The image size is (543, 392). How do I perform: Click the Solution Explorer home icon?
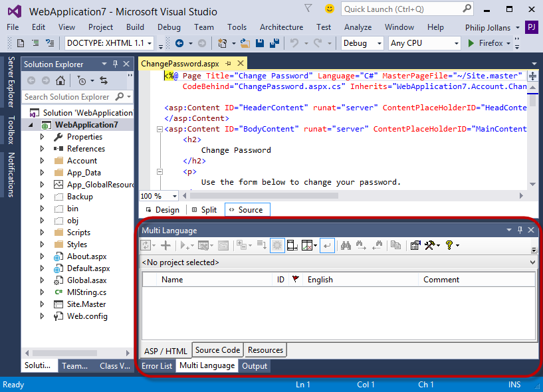coord(60,80)
